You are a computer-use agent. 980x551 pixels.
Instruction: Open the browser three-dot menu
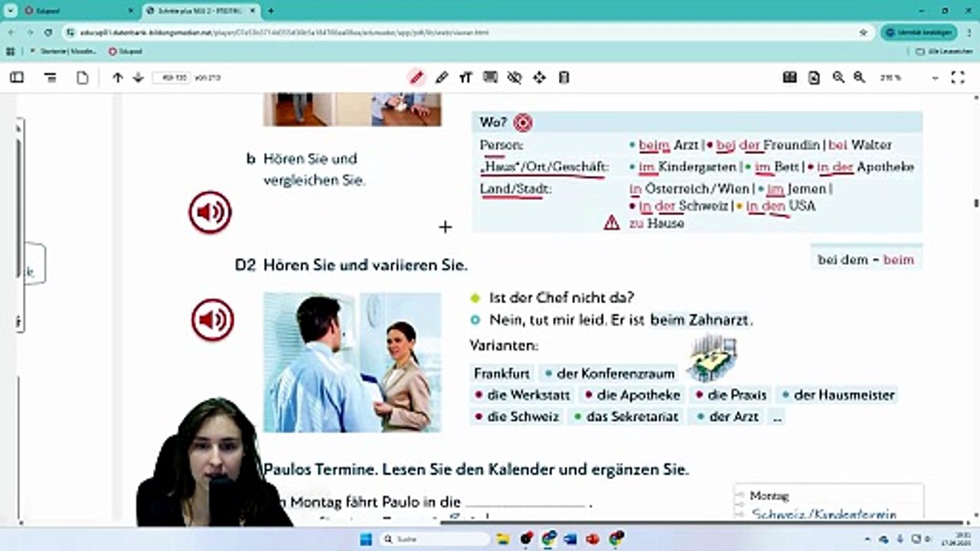[x=968, y=33]
